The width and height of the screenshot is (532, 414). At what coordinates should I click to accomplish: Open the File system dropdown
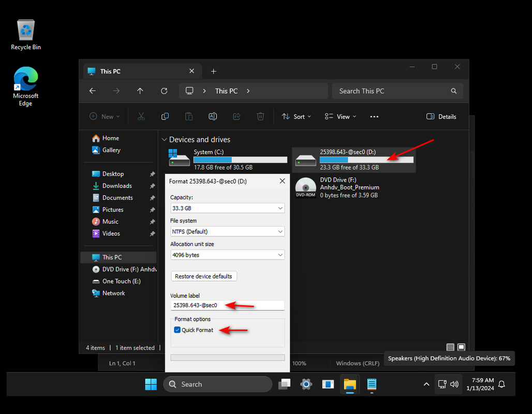(227, 231)
